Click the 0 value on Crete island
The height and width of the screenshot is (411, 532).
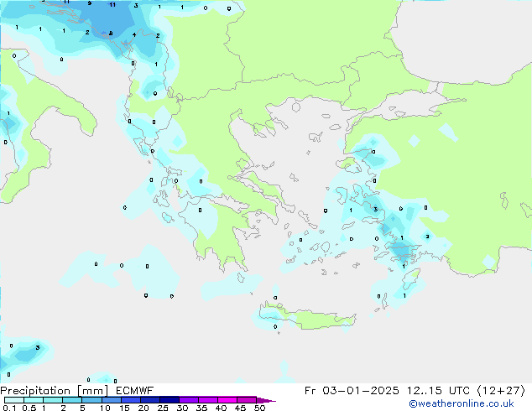click(x=275, y=326)
